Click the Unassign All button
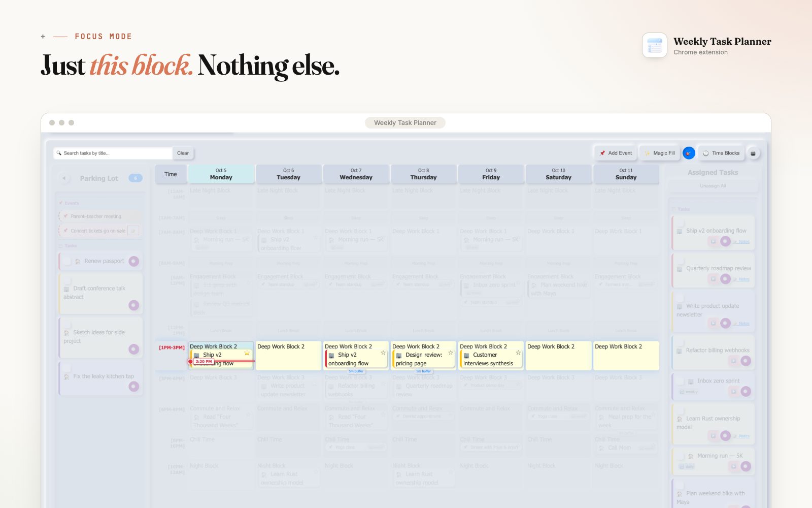The image size is (812, 508). [x=713, y=186]
